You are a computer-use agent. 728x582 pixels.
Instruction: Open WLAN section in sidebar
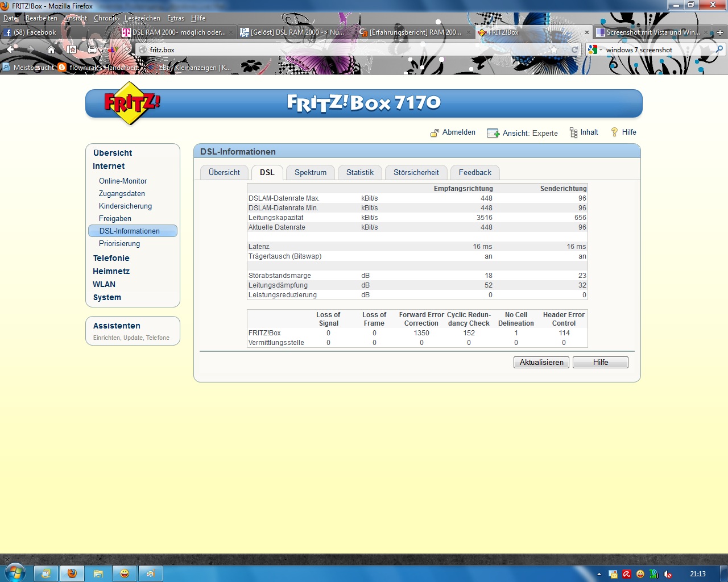click(104, 284)
